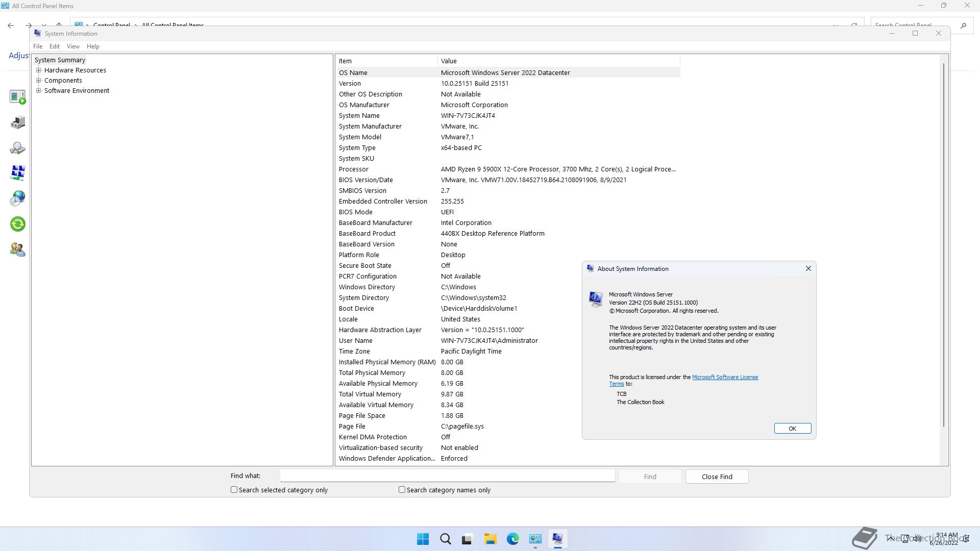Click the green sync arrows icon in Control Panel

[x=17, y=223]
